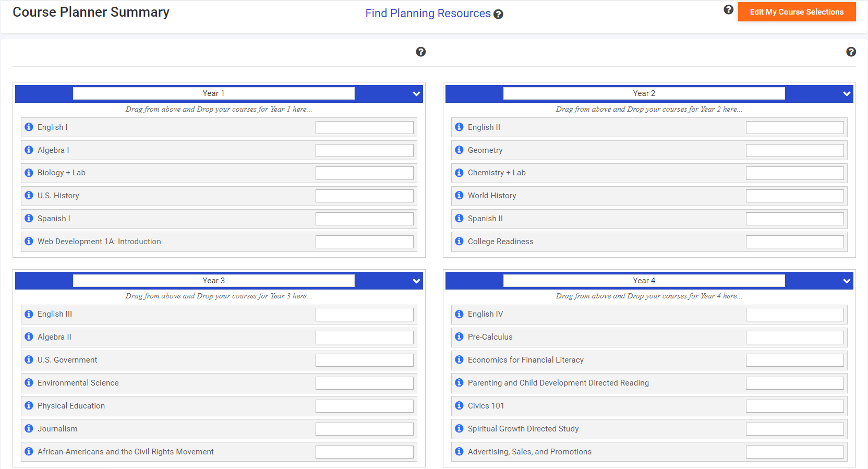Click input field for Spiritual Growth Directed Study

pos(795,429)
